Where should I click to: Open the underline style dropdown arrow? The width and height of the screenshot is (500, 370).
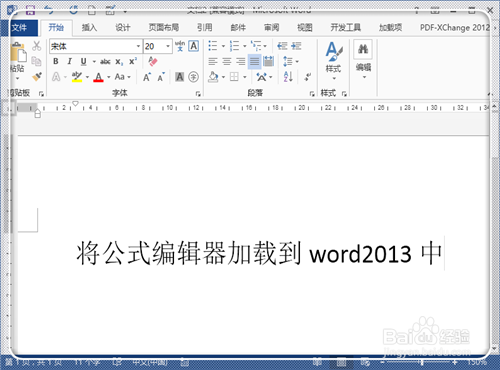click(94, 62)
